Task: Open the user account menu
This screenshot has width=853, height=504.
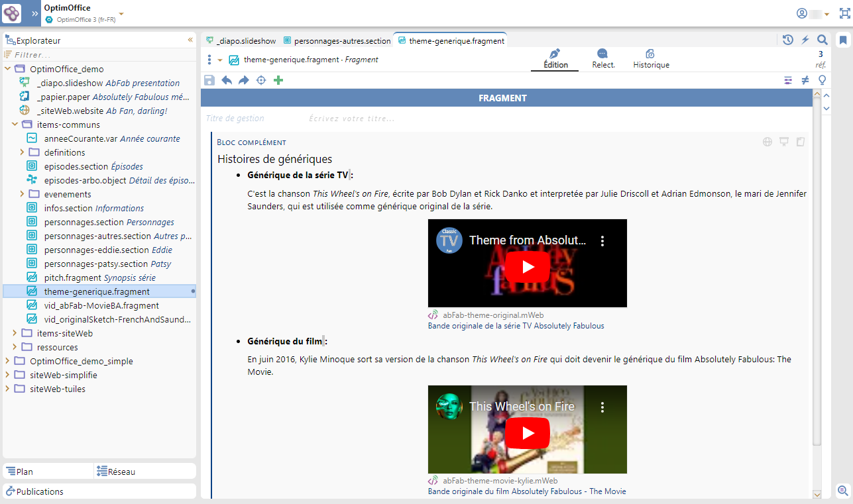Action: point(813,13)
